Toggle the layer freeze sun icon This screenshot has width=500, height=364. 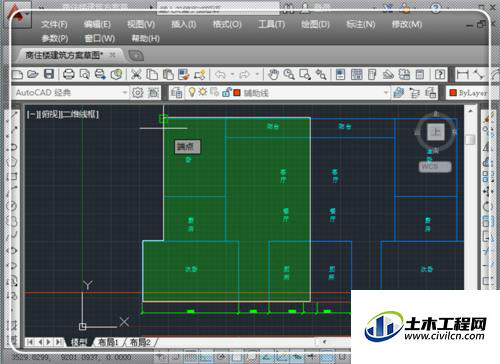coord(203,92)
